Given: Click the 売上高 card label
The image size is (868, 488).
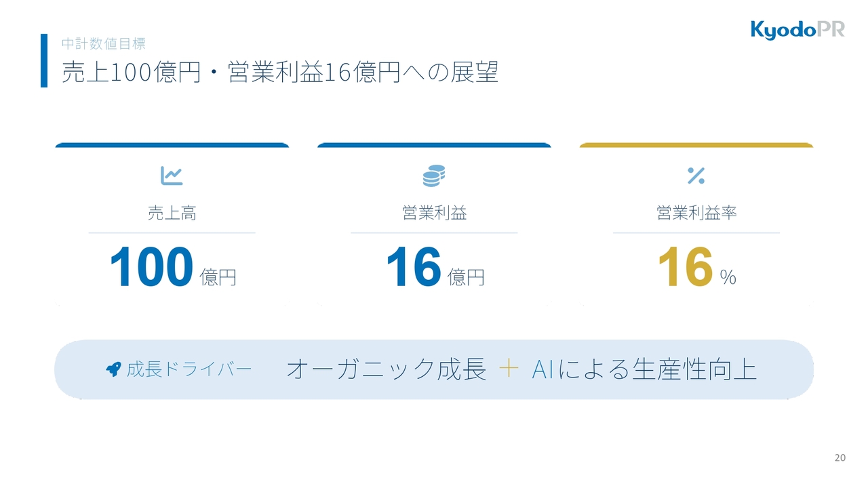Looking at the screenshot, I should point(172,213).
